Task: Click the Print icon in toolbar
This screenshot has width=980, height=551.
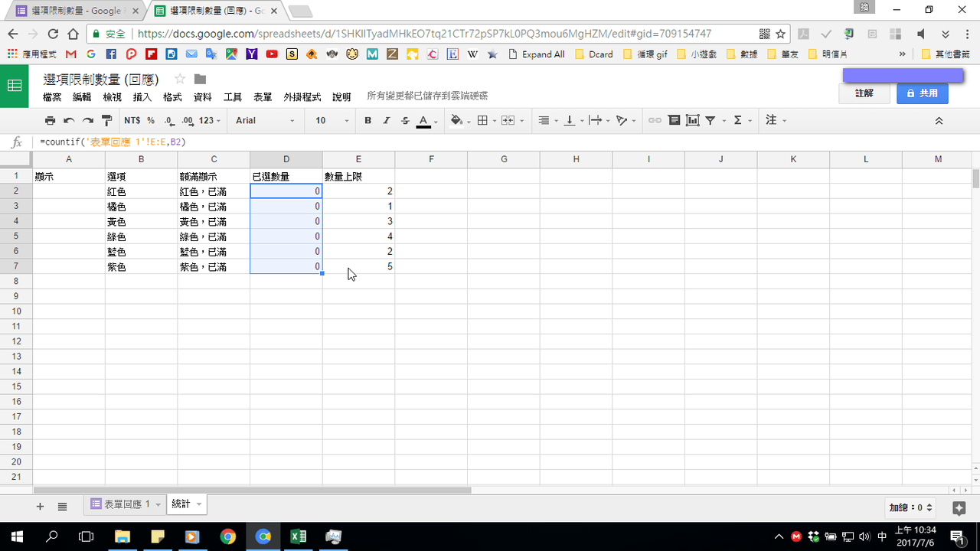Action: [x=50, y=120]
